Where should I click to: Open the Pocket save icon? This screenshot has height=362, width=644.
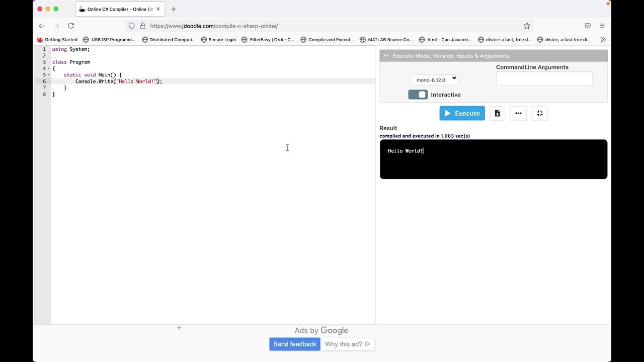(x=588, y=26)
